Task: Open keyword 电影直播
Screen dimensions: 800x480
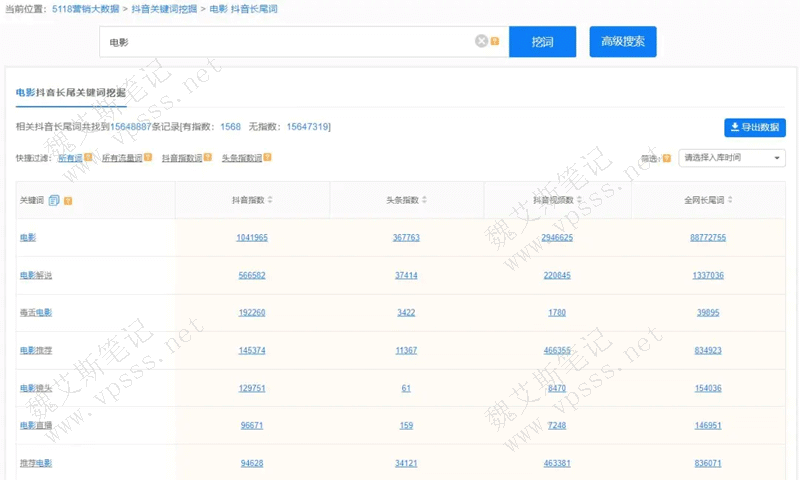Action: (x=36, y=425)
